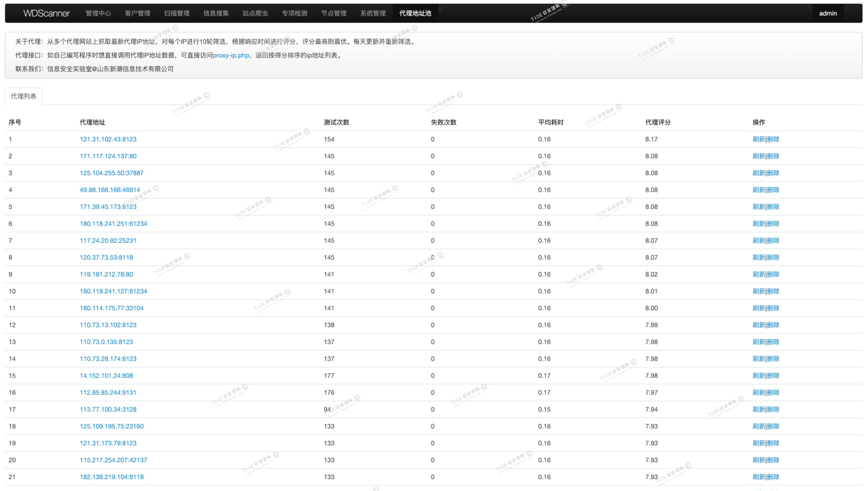
Task: Click 删除 for proxy 125.104.255.50:37887
Action: 773,173
